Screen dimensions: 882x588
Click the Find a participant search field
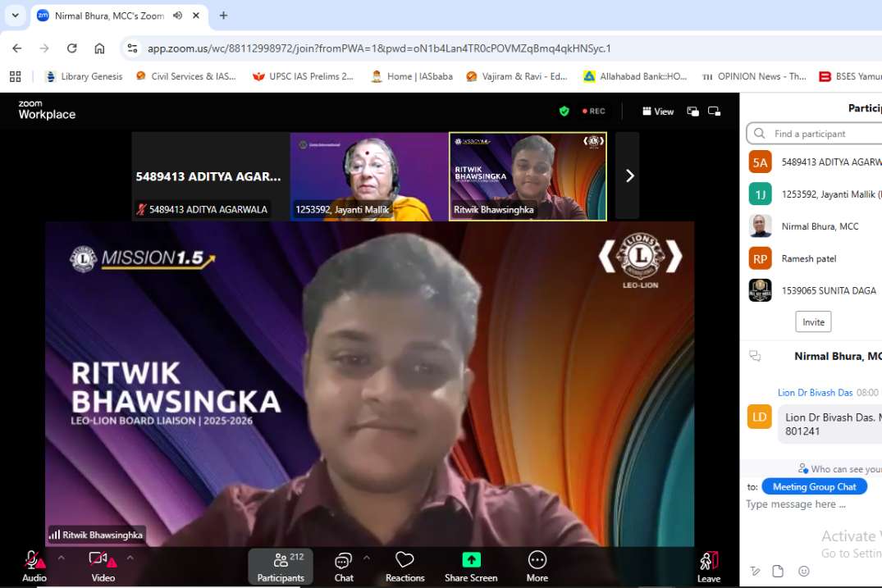820,134
